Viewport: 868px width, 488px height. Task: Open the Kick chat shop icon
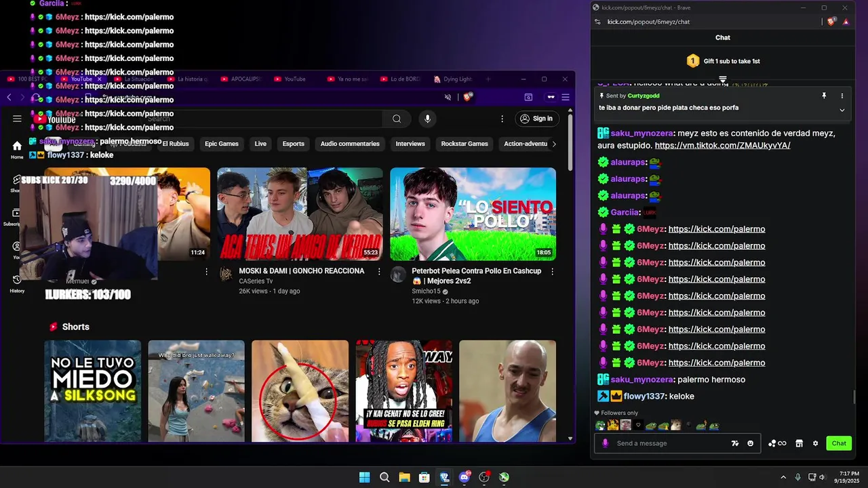(799, 443)
